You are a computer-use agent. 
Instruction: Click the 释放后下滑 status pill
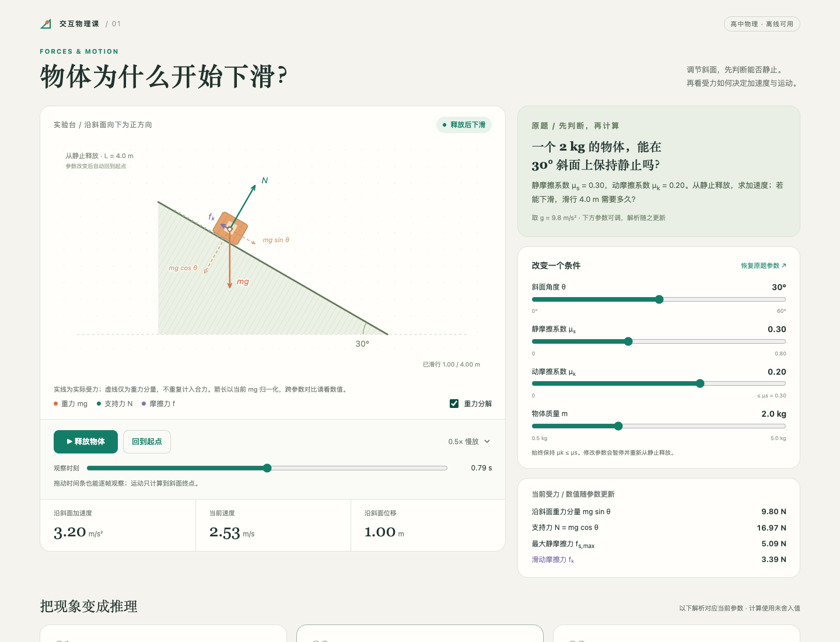pyautogui.click(x=464, y=125)
